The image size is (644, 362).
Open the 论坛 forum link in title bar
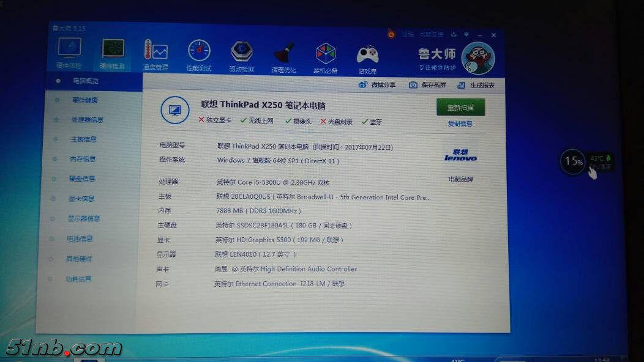click(x=408, y=34)
